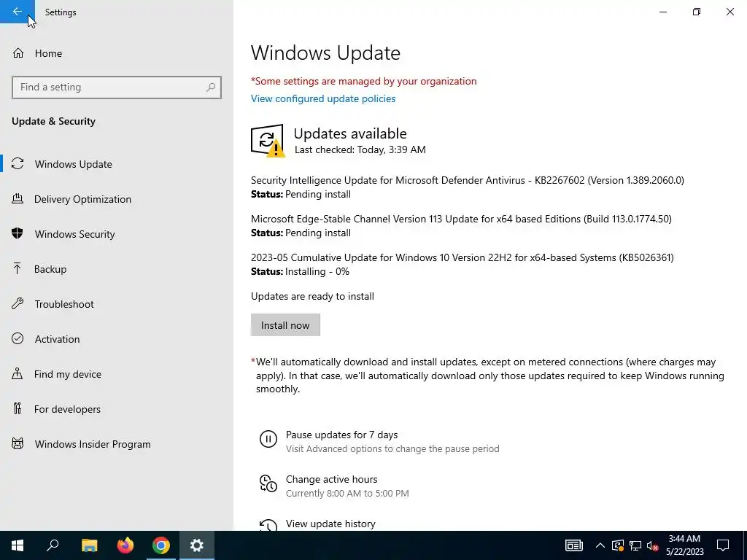Image resolution: width=747 pixels, height=560 pixels.
Task: Click the Updates available warning icon
Action: click(x=268, y=141)
